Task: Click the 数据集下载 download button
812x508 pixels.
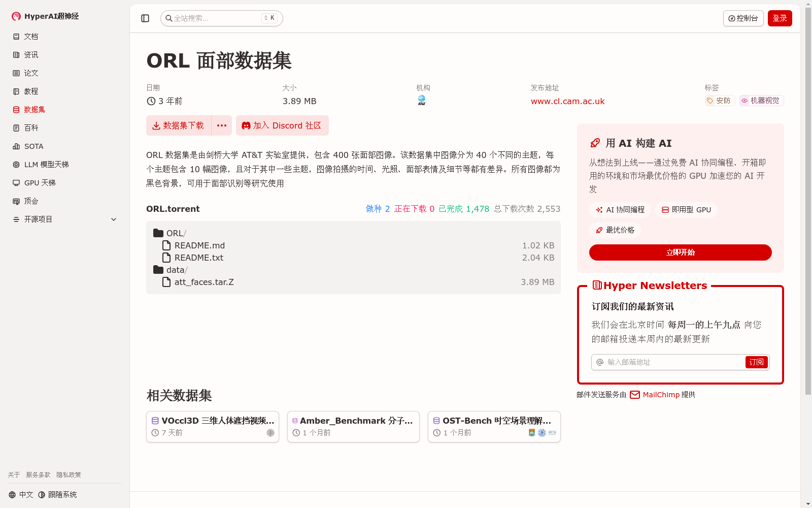Action: 178,125
